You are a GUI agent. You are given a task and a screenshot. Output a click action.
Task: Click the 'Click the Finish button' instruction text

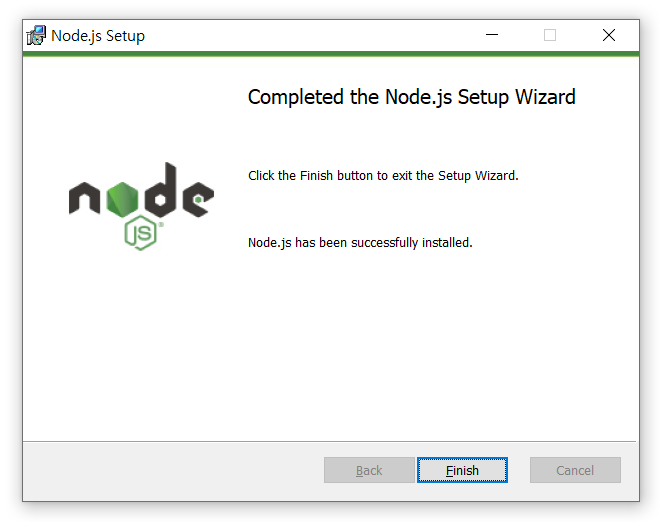pyautogui.click(x=383, y=175)
